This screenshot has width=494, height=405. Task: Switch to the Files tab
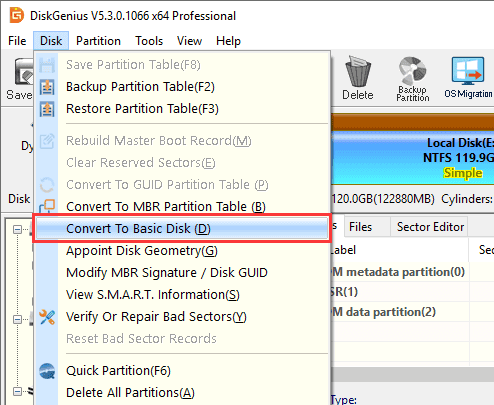click(x=367, y=227)
